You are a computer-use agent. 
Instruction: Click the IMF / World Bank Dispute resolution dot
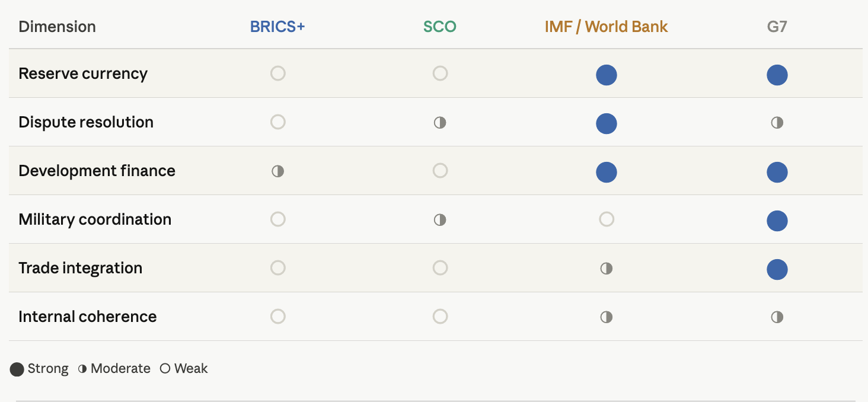tap(606, 124)
